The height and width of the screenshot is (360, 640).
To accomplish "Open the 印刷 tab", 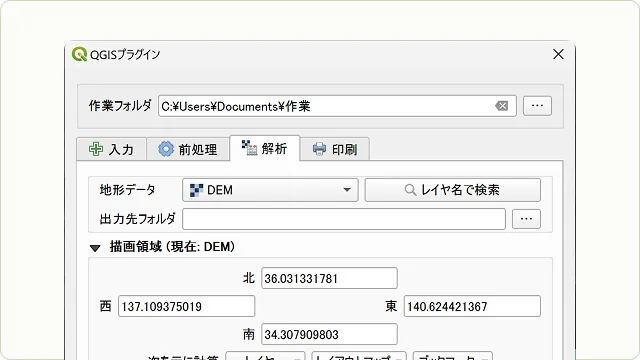I will pos(335,149).
